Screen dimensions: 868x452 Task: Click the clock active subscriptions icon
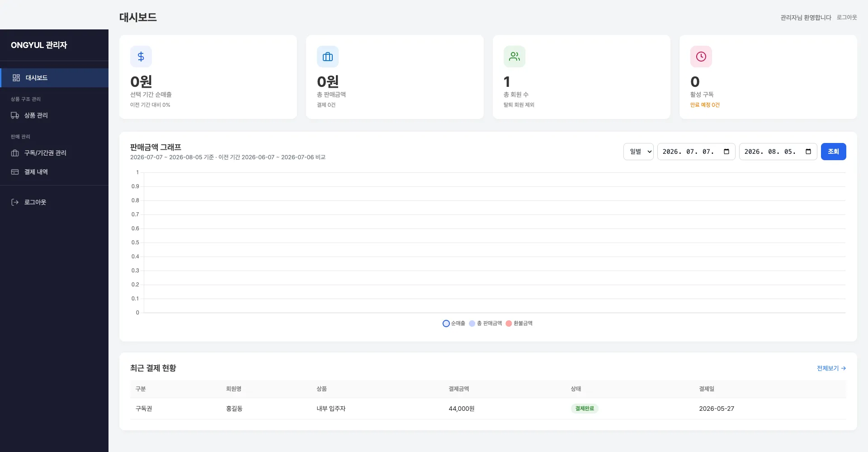(701, 57)
